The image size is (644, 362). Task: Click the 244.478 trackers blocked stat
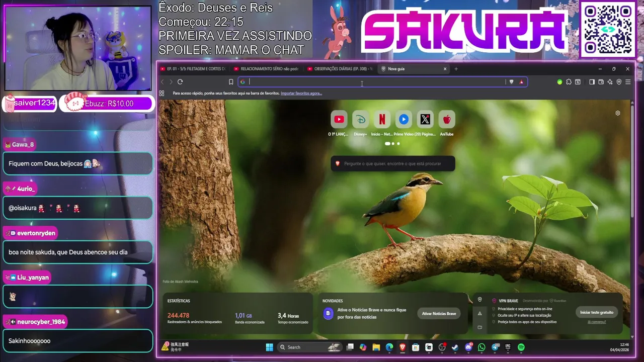[x=195, y=318]
